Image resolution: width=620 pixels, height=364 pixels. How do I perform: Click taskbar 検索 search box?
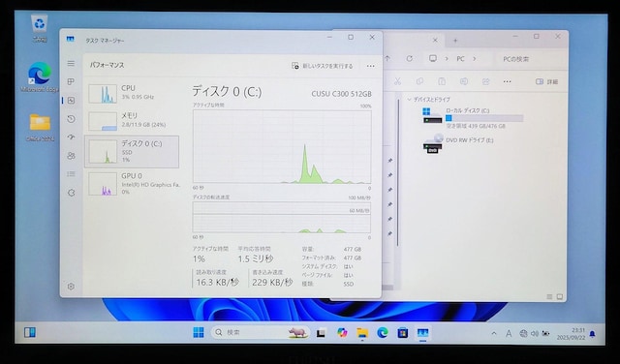click(x=261, y=332)
